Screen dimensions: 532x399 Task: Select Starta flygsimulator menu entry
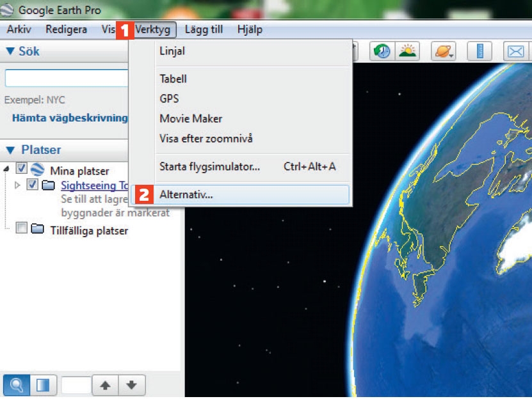[x=209, y=167]
